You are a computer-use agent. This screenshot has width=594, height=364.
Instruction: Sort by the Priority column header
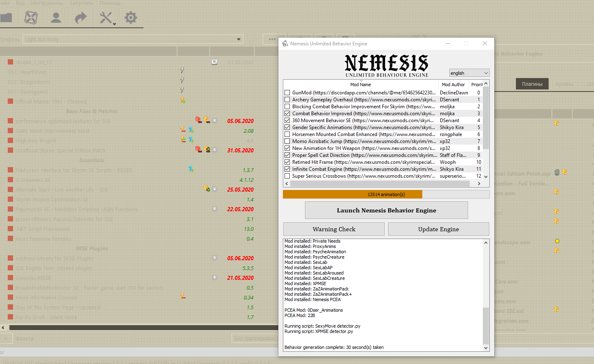tap(476, 85)
